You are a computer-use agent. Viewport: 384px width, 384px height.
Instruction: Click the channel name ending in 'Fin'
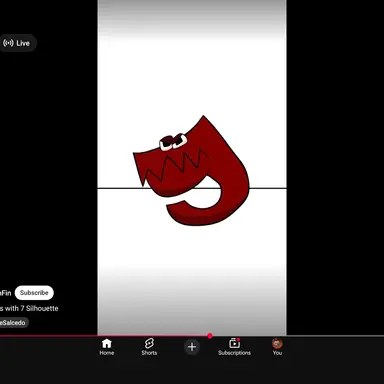click(x=6, y=293)
